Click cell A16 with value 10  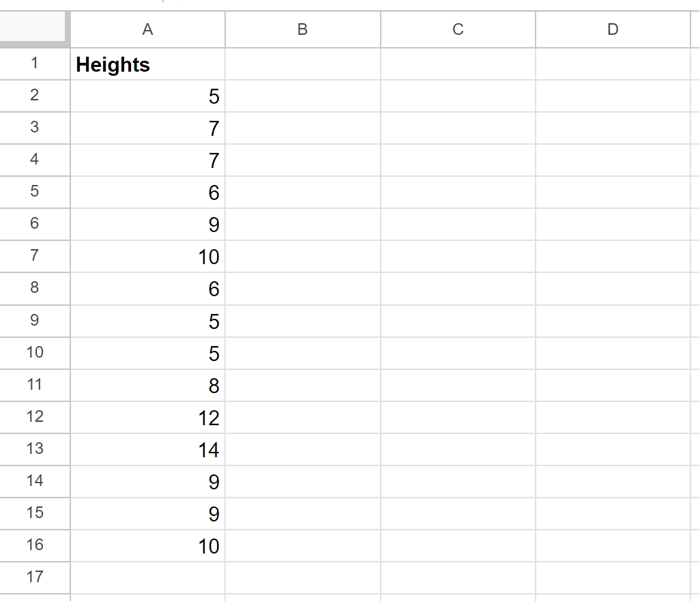[148, 546]
